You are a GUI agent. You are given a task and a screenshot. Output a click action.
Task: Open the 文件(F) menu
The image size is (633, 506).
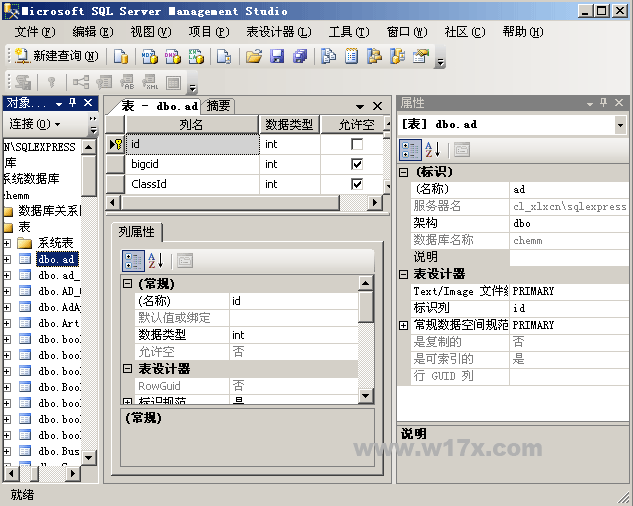[x=35, y=31]
